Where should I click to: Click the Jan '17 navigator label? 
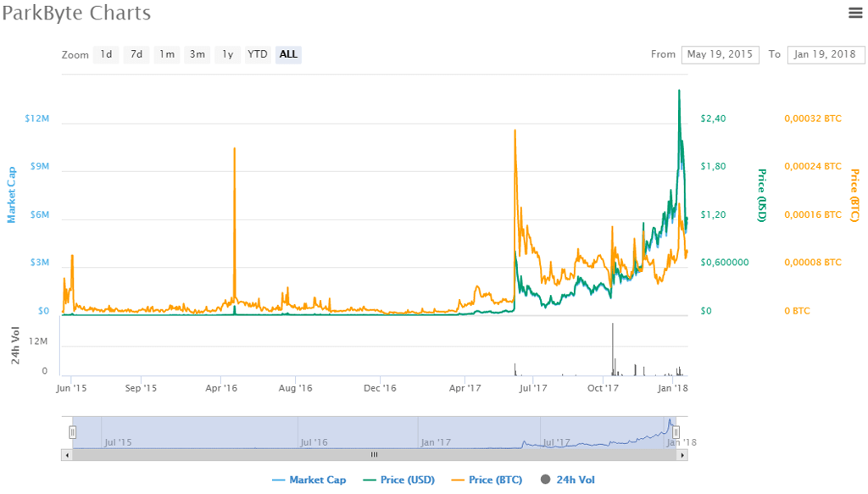[436, 442]
